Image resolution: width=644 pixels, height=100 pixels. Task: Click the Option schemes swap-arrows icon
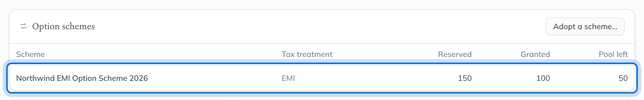coord(24,26)
